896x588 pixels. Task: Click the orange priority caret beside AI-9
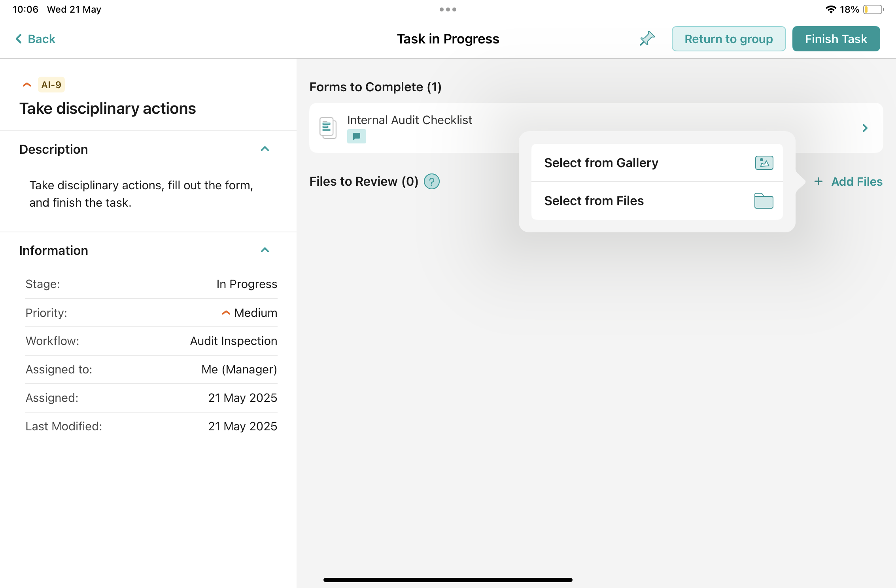[27, 85]
